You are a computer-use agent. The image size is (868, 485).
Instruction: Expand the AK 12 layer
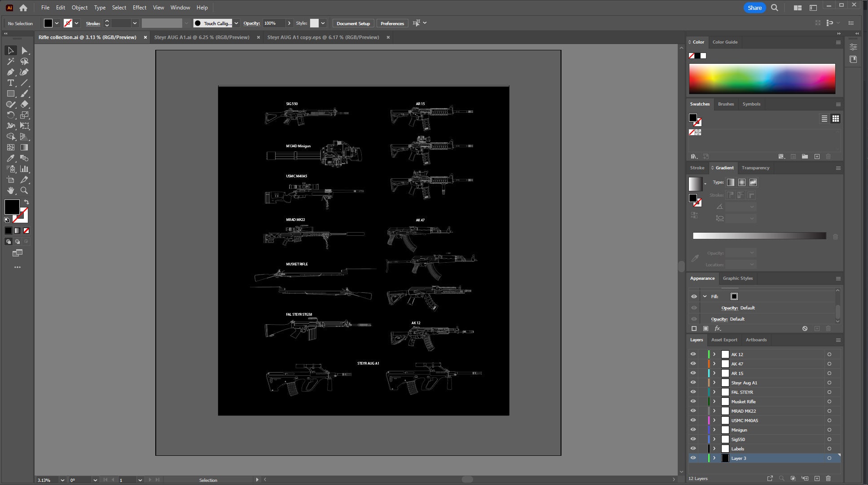714,354
